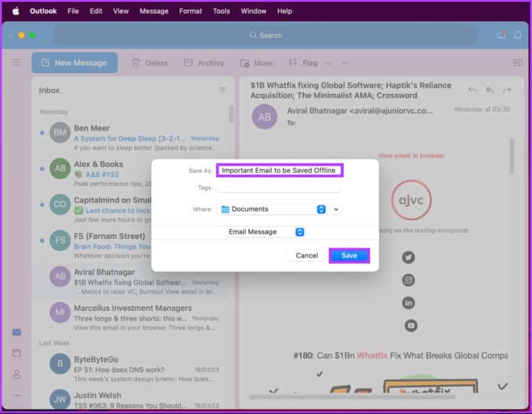Open the Ben Meer email

(131, 137)
